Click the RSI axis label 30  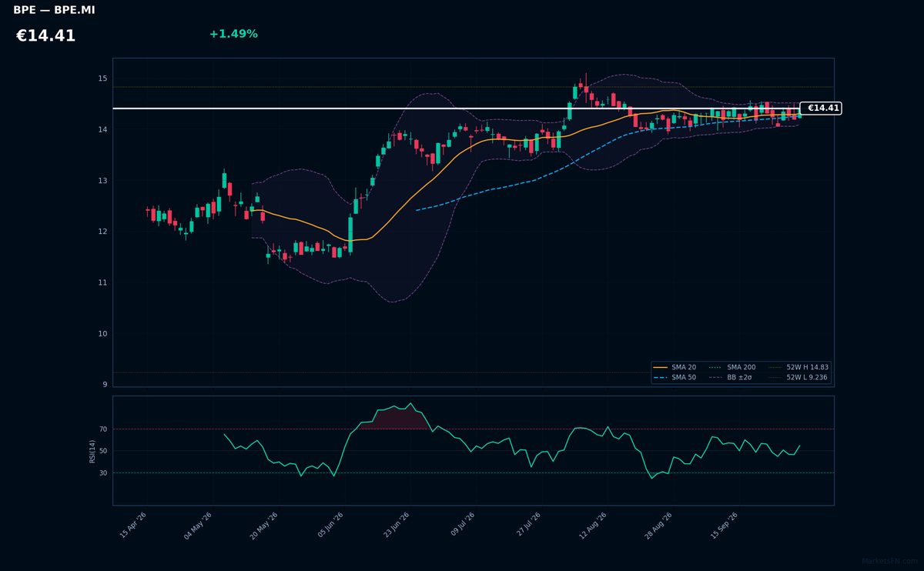103,473
